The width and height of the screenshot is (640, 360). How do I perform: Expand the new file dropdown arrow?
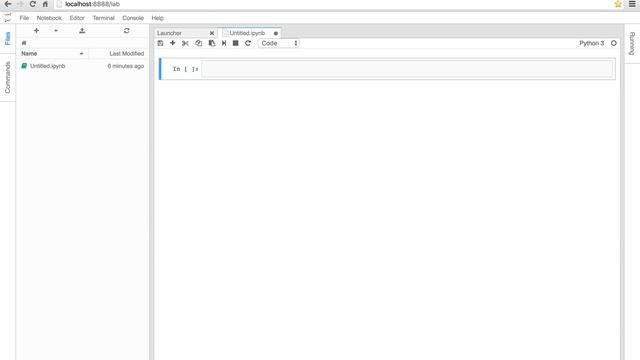coord(56,31)
